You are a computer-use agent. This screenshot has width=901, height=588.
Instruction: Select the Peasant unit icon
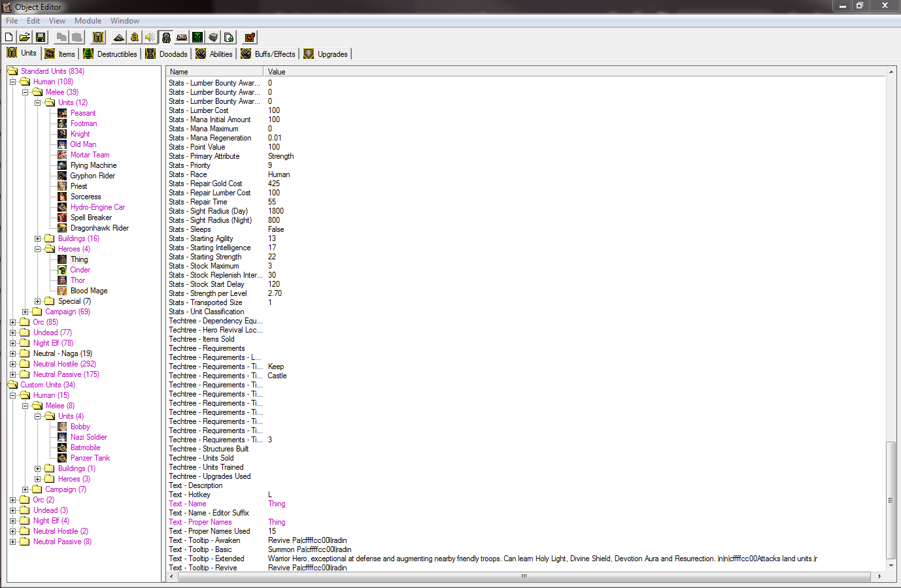(62, 113)
